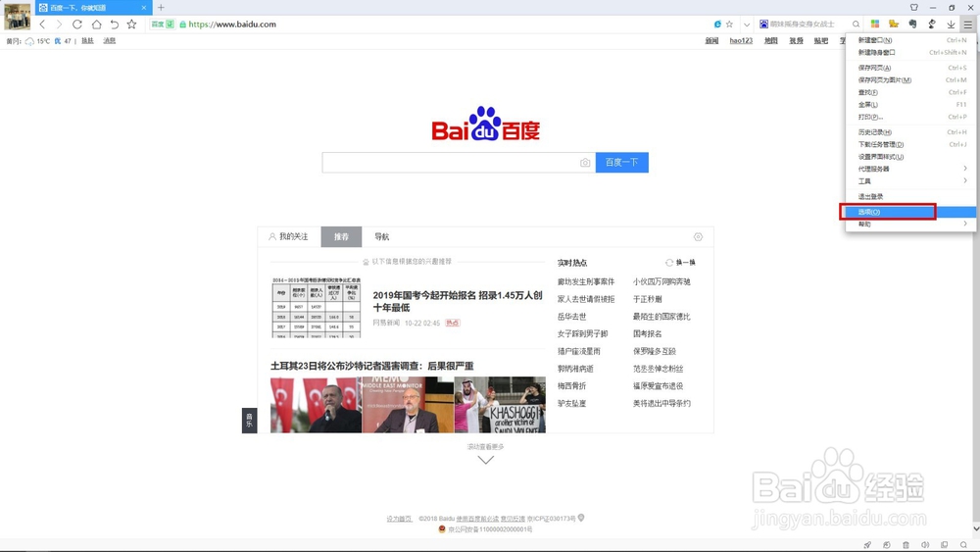Click the 地图 link in the top navigation
Image resolution: width=980 pixels, height=552 pixels.
(x=771, y=40)
